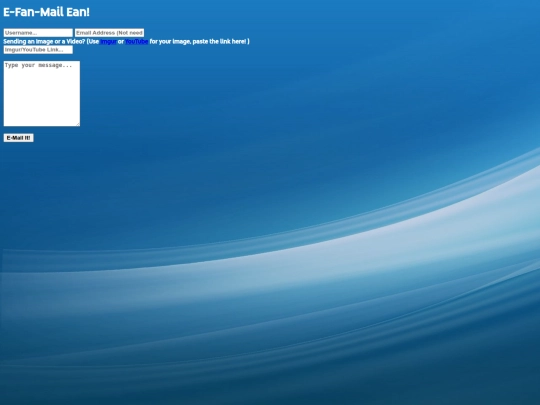
Task: Open the YouTube link
Action: coord(136,42)
